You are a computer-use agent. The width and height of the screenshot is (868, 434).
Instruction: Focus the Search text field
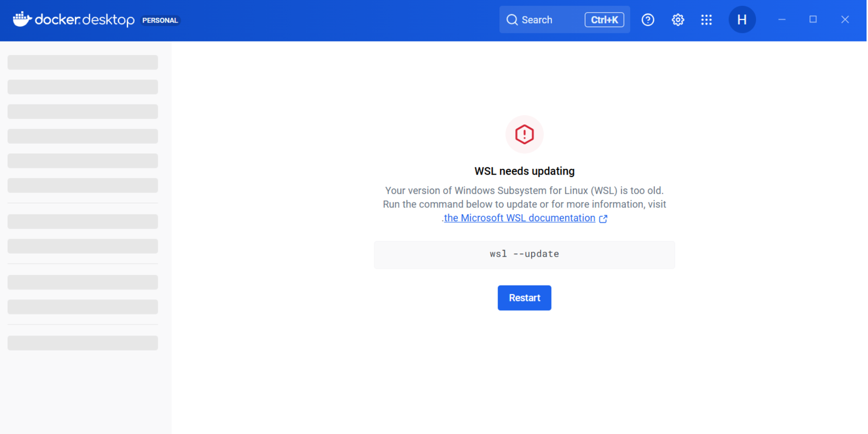point(545,20)
